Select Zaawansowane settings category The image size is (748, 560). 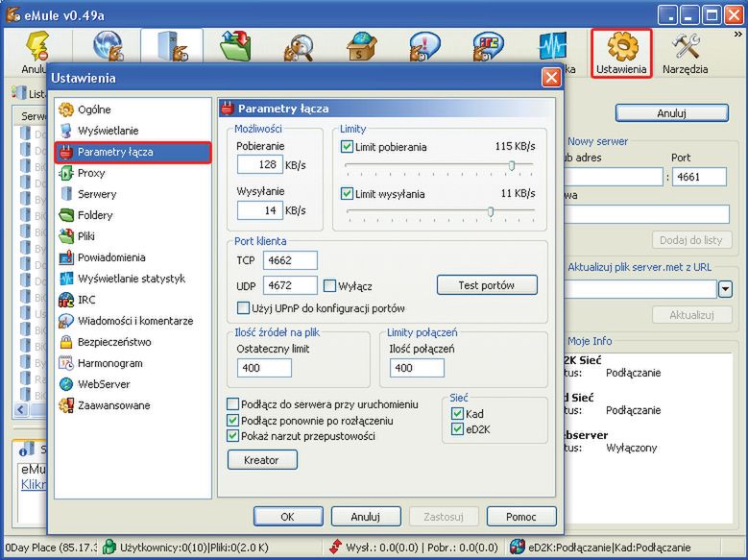pyautogui.click(x=133, y=405)
